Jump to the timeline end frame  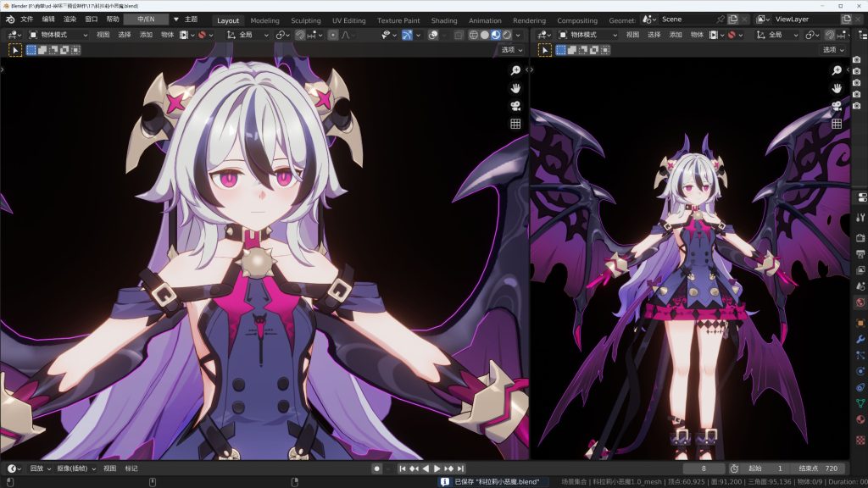coord(460,469)
